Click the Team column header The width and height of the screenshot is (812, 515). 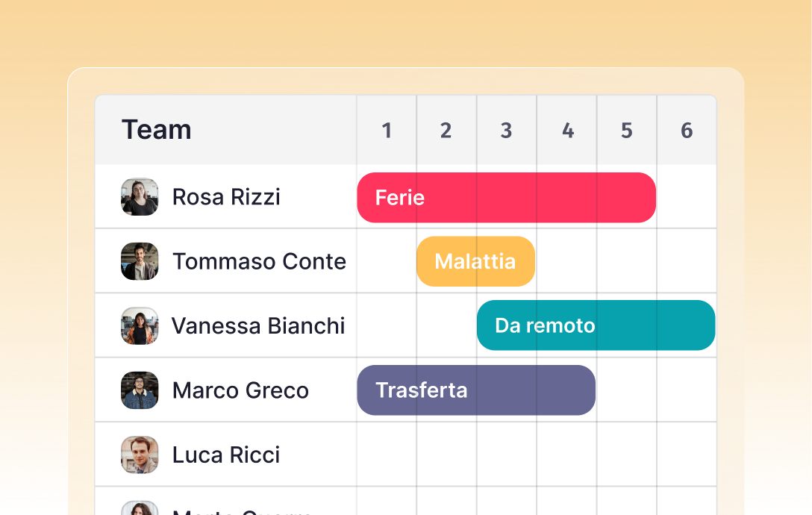click(x=157, y=129)
